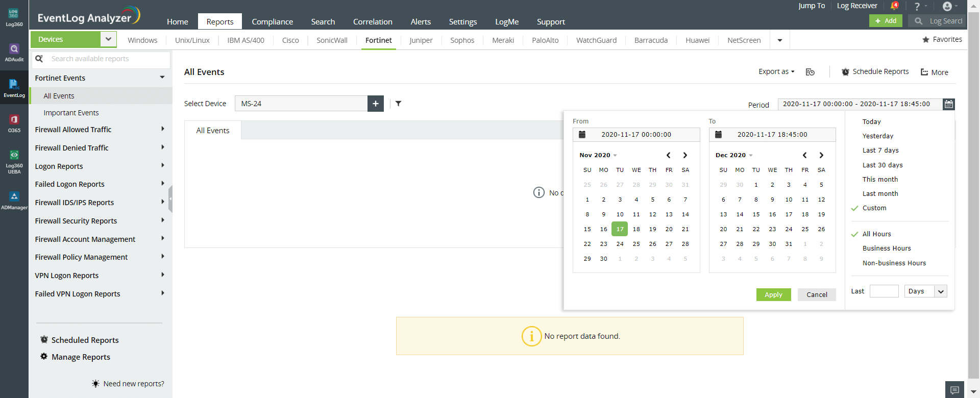Switch to the PaloAlto vendor tab
The width and height of the screenshot is (980, 398).
pos(545,40)
